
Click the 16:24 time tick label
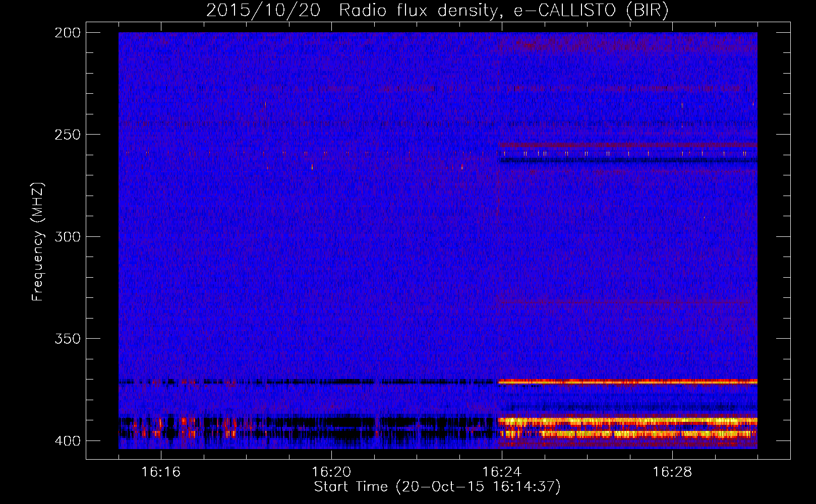(502, 472)
